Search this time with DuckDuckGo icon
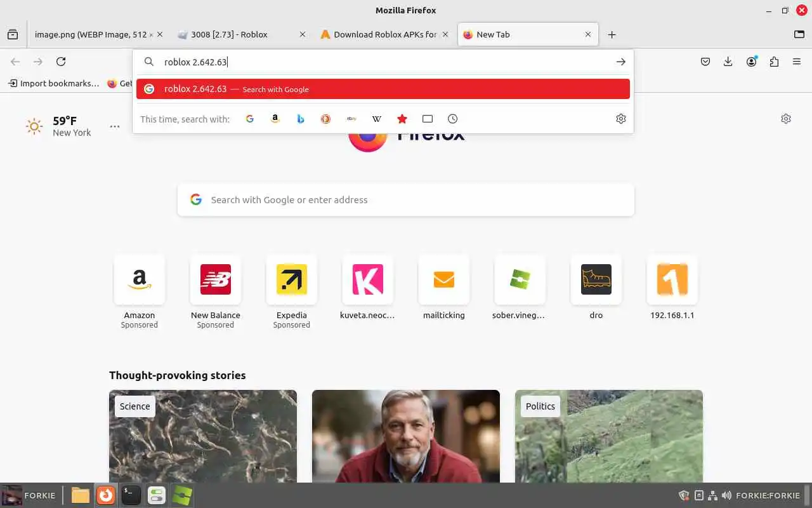The height and width of the screenshot is (508, 812). tap(326, 119)
